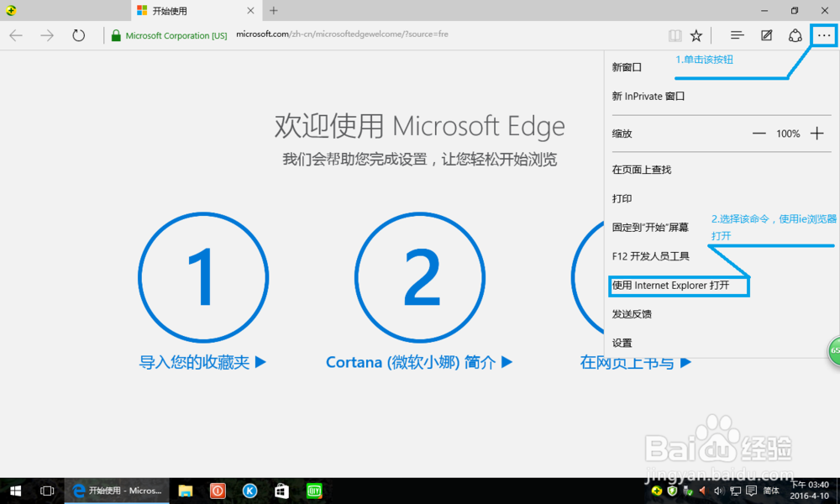Click the circled number 2
Image resolution: width=840 pixels, height=504 pixels.
[x=419, y=277]
